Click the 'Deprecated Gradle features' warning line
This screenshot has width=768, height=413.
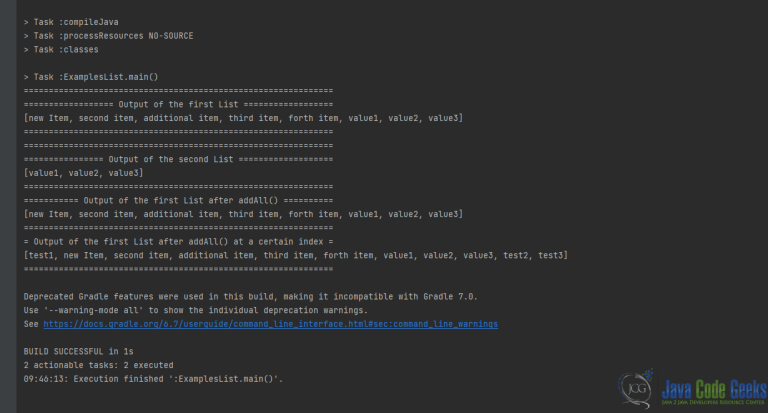(x=250, y=296)
